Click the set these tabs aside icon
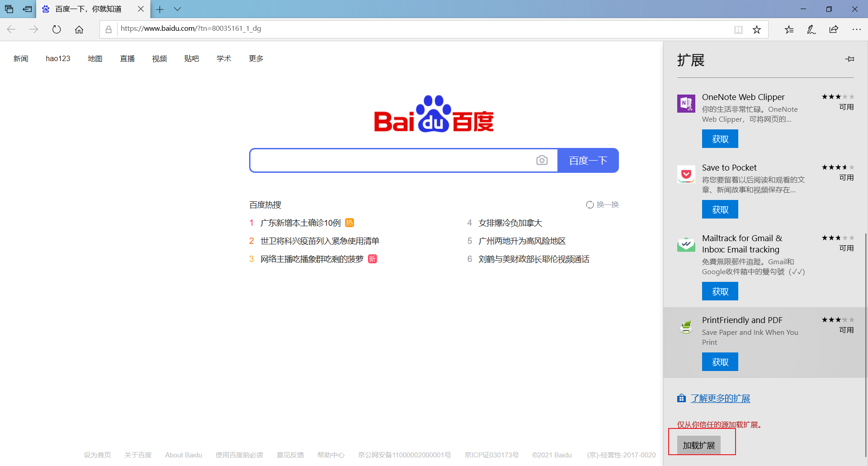The height and width of the screenshot is (466, 868). click(x=27, y=9)
